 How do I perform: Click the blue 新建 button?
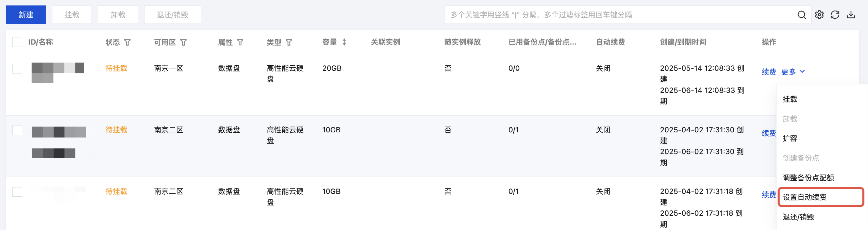point(26,15)
